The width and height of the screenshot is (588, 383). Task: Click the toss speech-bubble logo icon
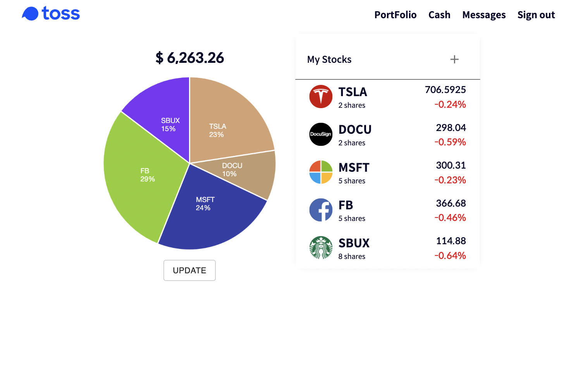coord(30,13)
